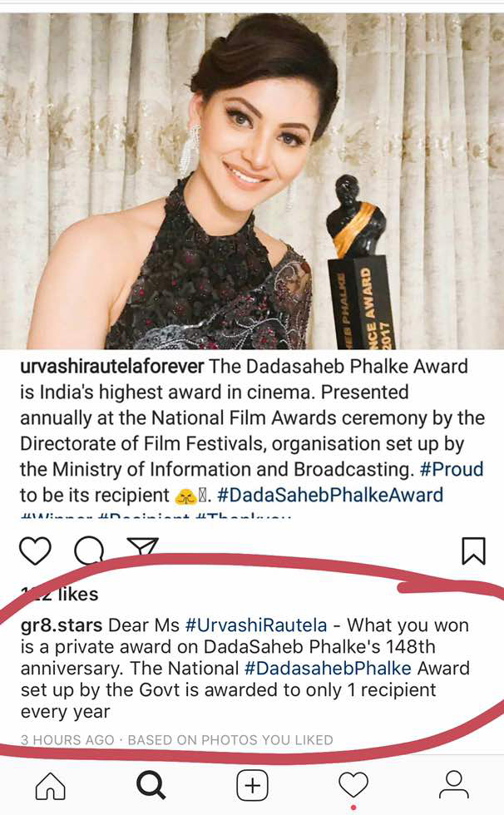Go to Home feed in bottom bar
The width and height of the screenshot is (504, 815).
click(x=51, y=785)
